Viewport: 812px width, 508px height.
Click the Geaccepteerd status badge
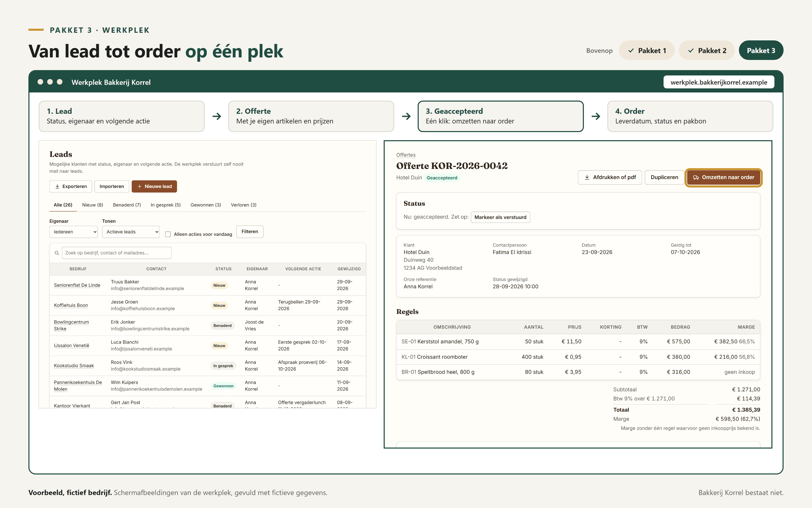442,178
